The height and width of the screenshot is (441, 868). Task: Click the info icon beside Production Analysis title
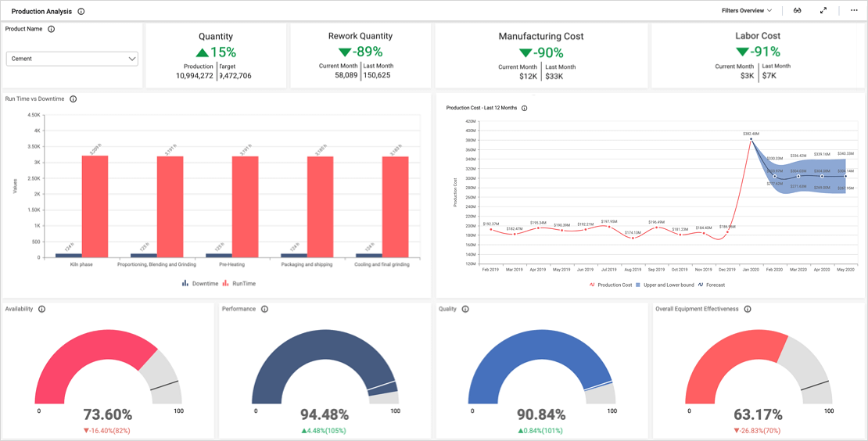point(81,12)
